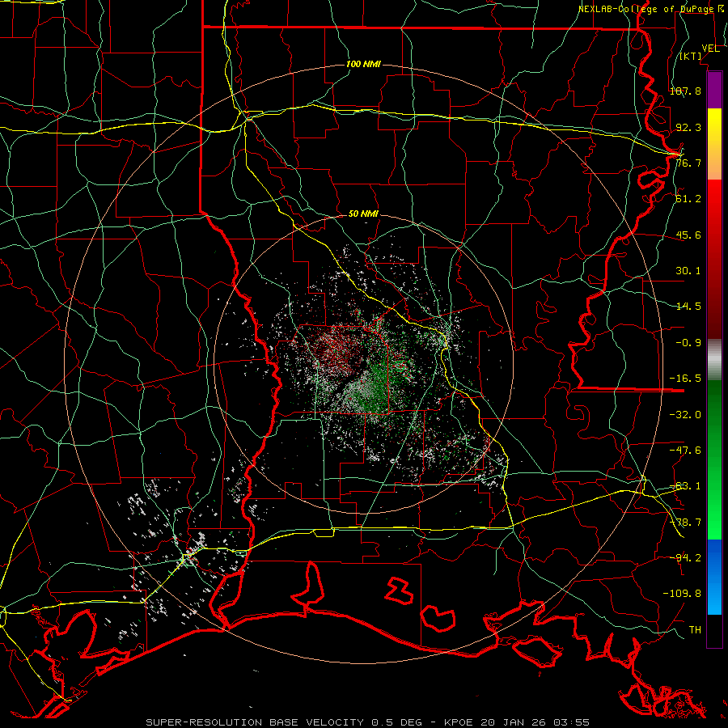This screenshot has width=728, height=728.
Task: Click the 14.5 legend value
Action: (x=688, y=307)
